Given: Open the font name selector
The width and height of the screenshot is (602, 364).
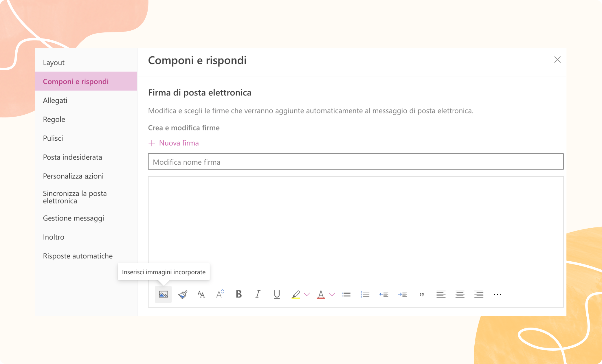Looking at the screenshot, I should [x=201, y=294].
